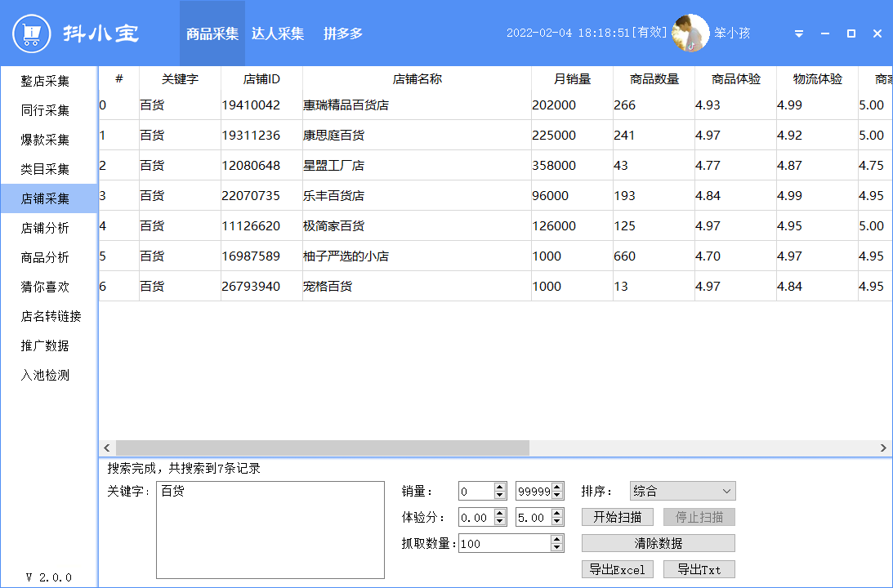This screenshot has height=588, width=893.
Task: Click the horizontal scrollbar thumb
Action: point(322,448)
